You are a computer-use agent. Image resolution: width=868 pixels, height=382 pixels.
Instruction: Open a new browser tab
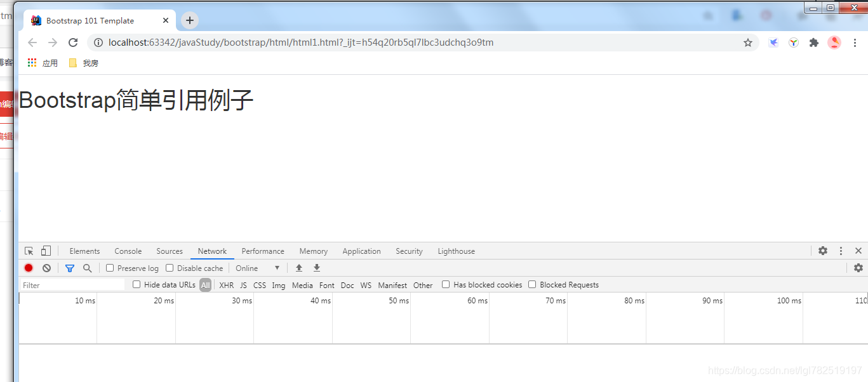click(190, 20)
